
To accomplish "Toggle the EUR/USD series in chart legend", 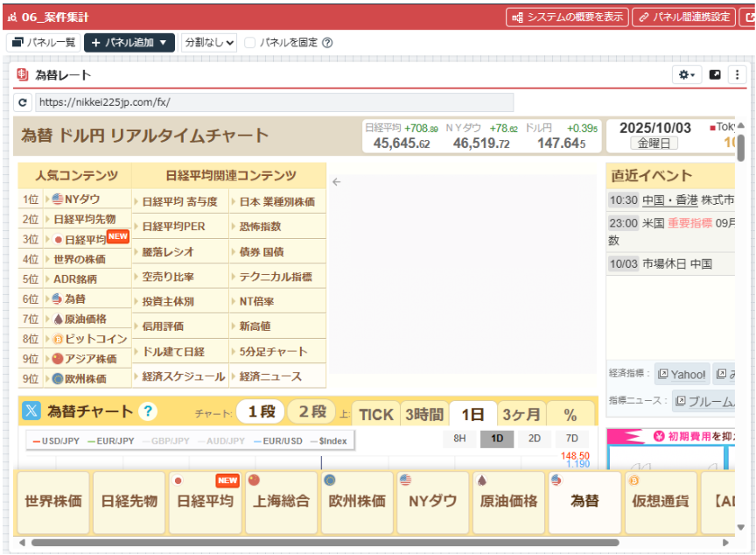I will 277,441.
